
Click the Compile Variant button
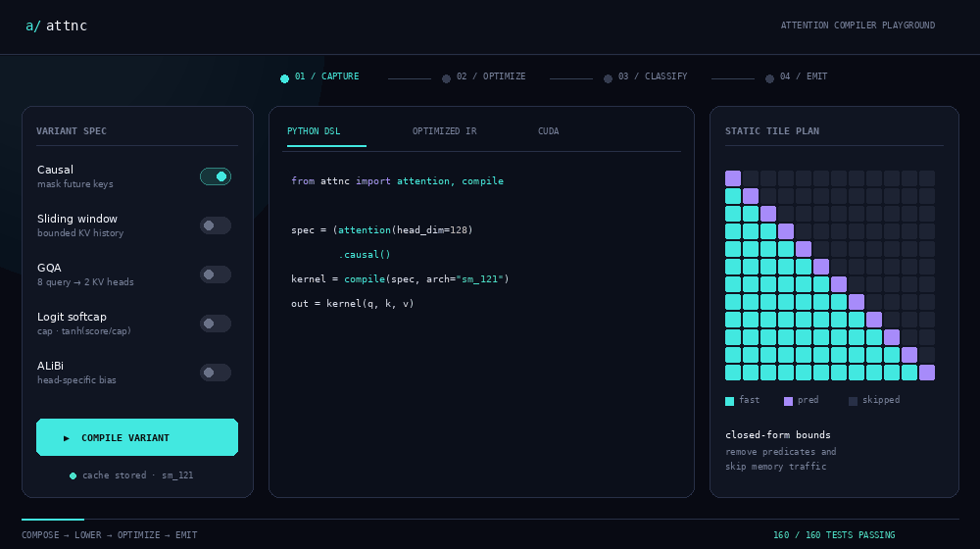[x=137, y=437]
